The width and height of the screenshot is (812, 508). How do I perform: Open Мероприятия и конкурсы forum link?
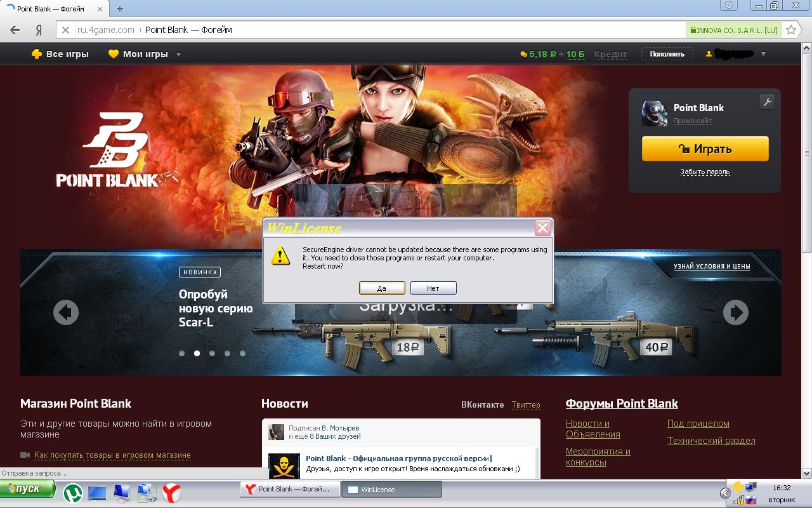click(598, 457)
